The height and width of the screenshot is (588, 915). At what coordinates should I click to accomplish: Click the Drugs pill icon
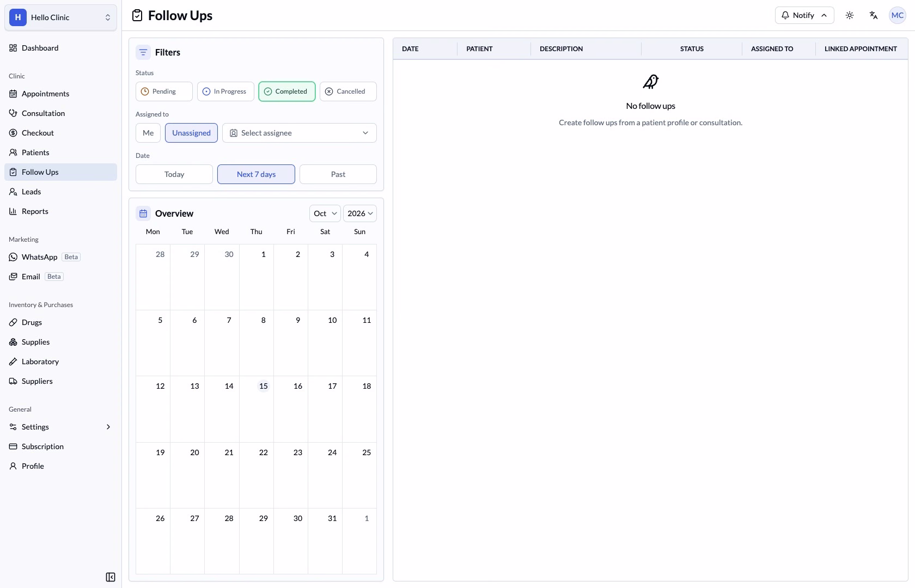click(x=13, y=322)
